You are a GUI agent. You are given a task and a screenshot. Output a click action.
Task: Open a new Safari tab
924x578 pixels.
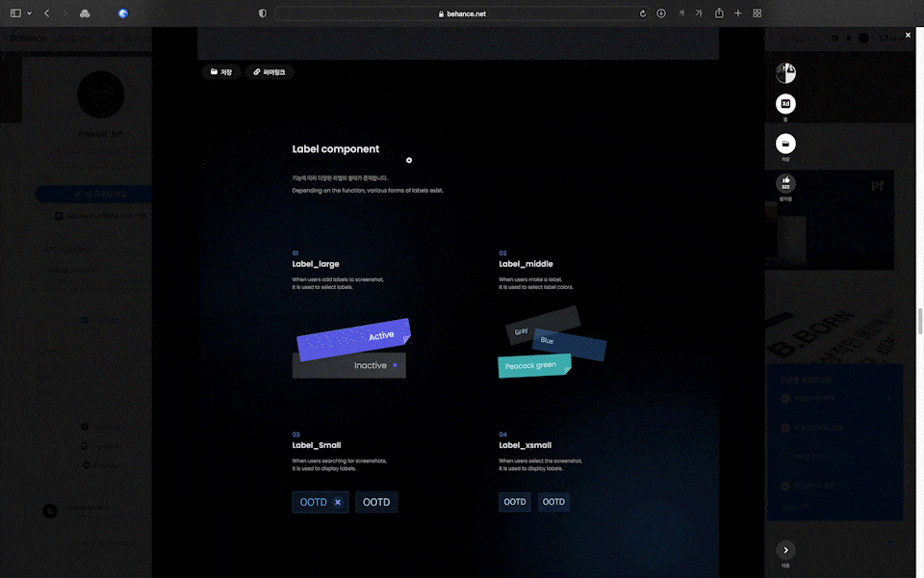click(738, 13)
